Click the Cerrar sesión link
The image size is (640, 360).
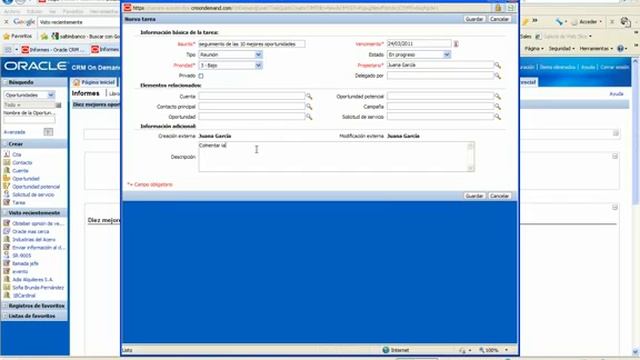pyautogui.click(x=614, y=67)
